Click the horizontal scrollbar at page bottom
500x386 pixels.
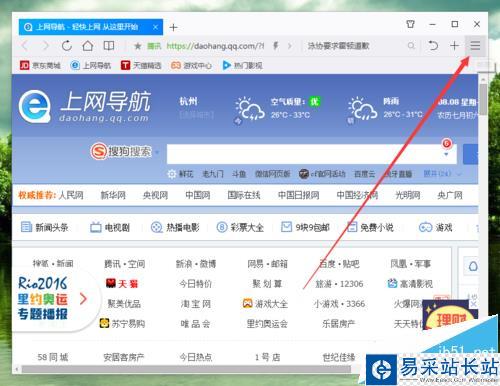[x=186, y=369]
